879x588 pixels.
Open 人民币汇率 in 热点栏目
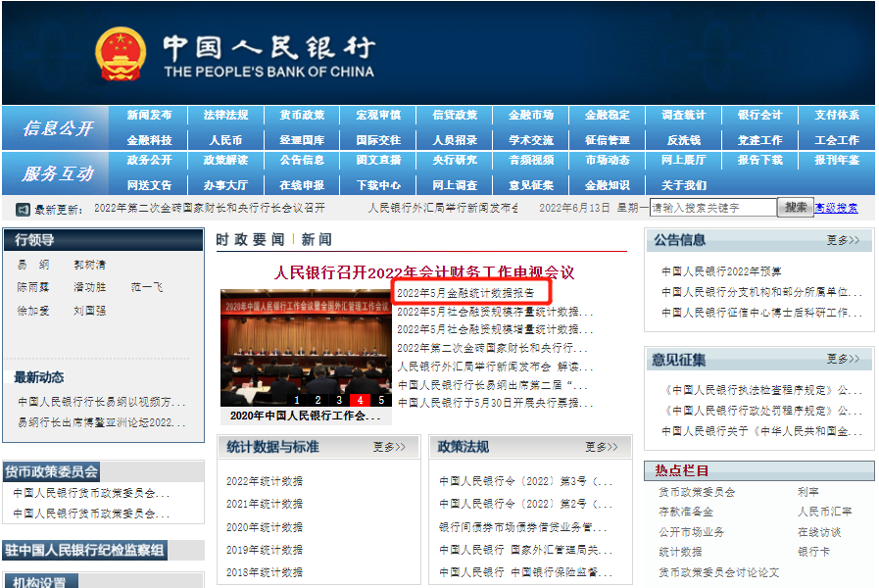(x=825, y=513)
